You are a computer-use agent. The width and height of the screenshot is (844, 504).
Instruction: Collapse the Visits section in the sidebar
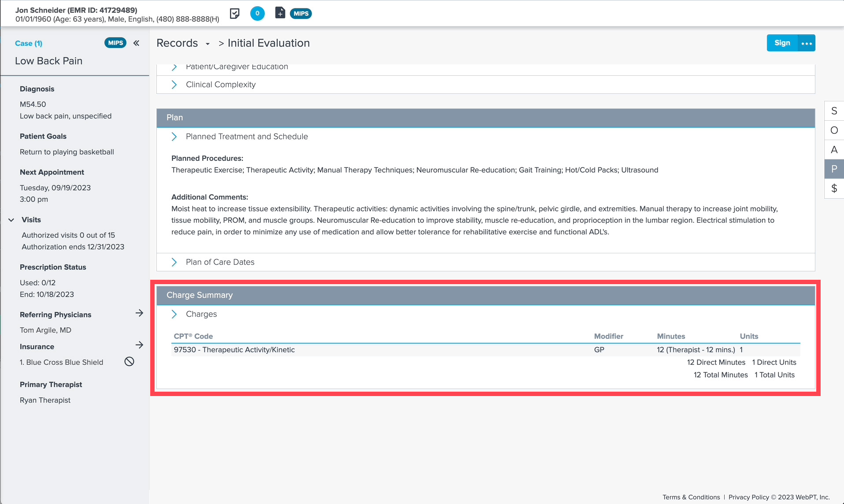point(10,219)
